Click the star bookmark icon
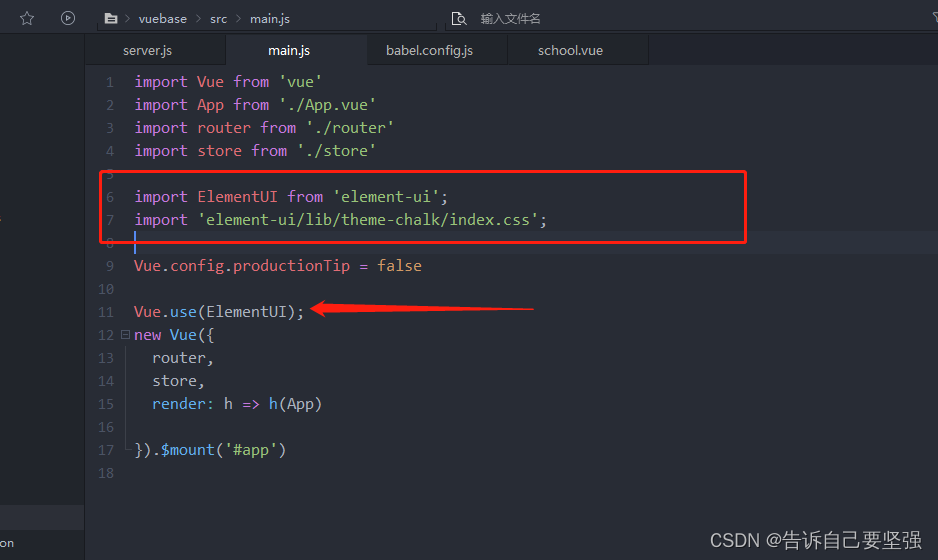The height and width of the screenshot is (560, 938). [27, 19]
